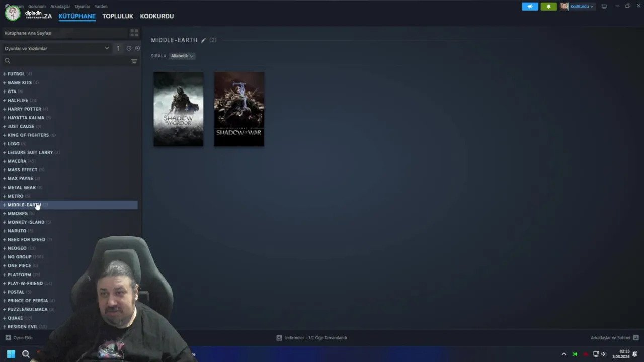Open the taskbar volume icon
This screenshot has height=362, width=644.
[604, 354]
